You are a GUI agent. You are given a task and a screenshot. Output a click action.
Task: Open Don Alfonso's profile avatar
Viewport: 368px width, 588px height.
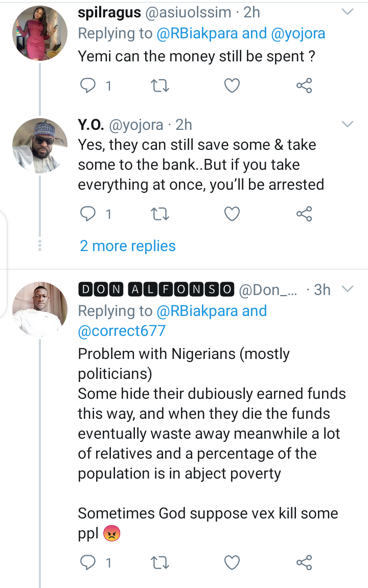point(40,309)
